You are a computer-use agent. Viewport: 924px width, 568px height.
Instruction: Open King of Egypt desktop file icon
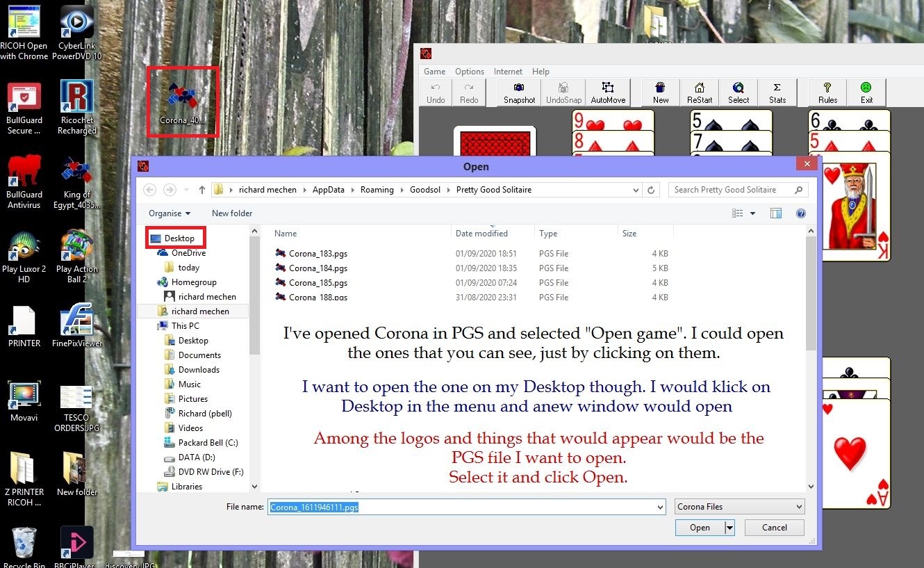tap(76, 182)
